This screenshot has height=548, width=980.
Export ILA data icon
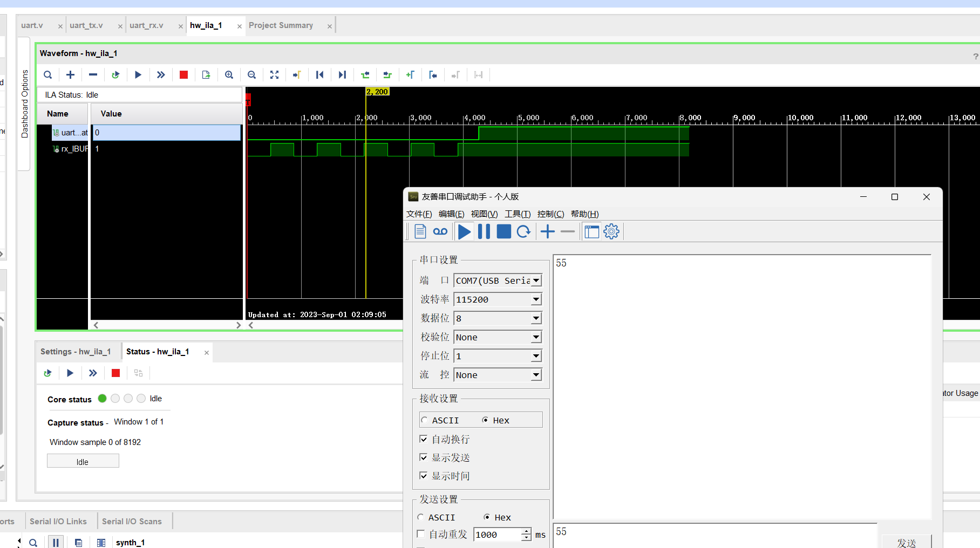click(x=206, y=75)
